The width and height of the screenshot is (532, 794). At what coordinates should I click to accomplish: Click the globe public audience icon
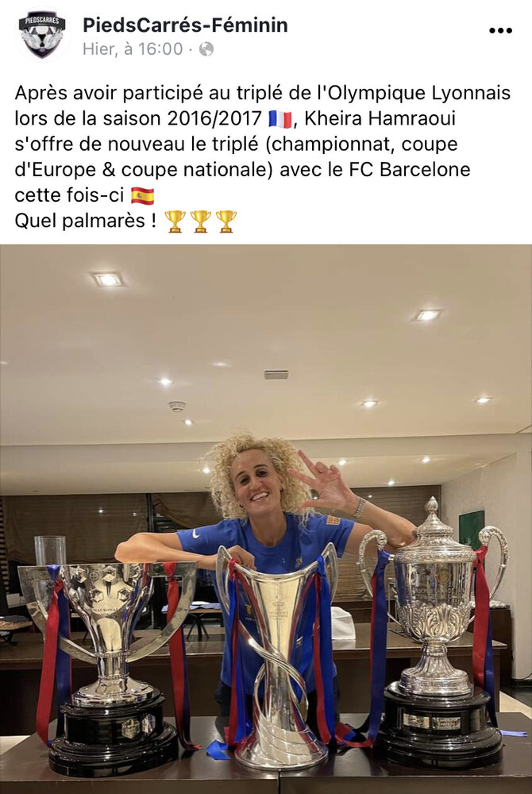[x=206, y=49]
